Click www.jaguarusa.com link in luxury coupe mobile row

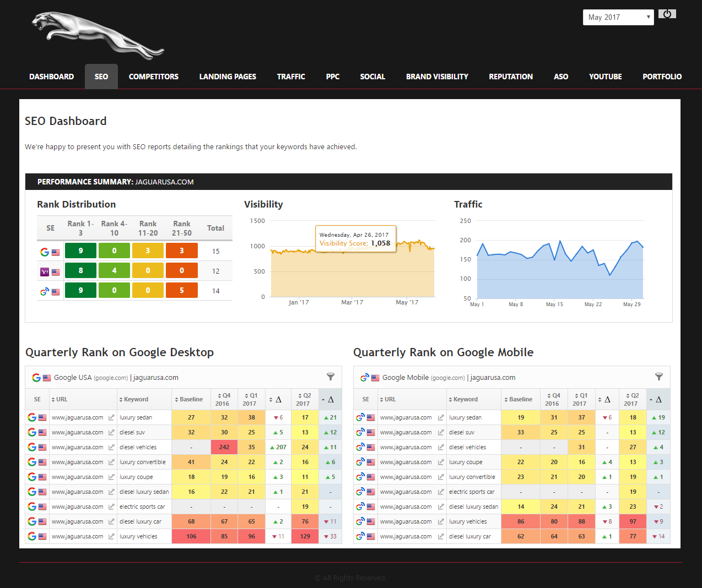pyautogui.click(x=406, y=462)
